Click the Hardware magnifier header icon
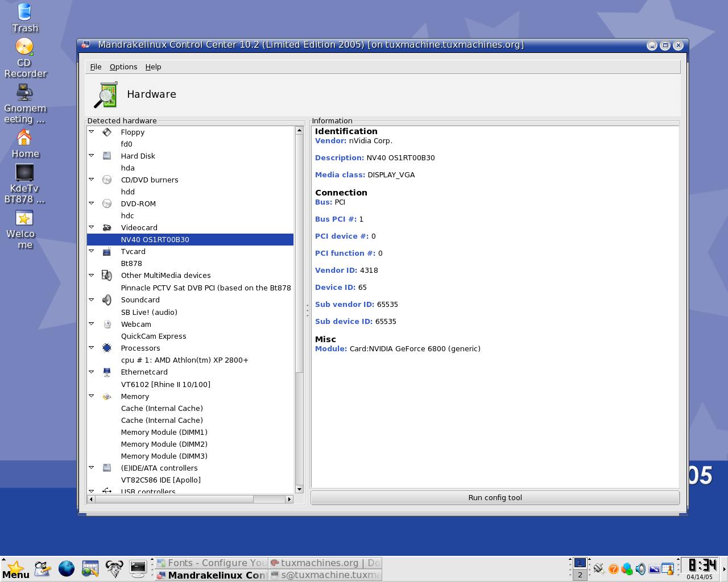 pos(106,95)
